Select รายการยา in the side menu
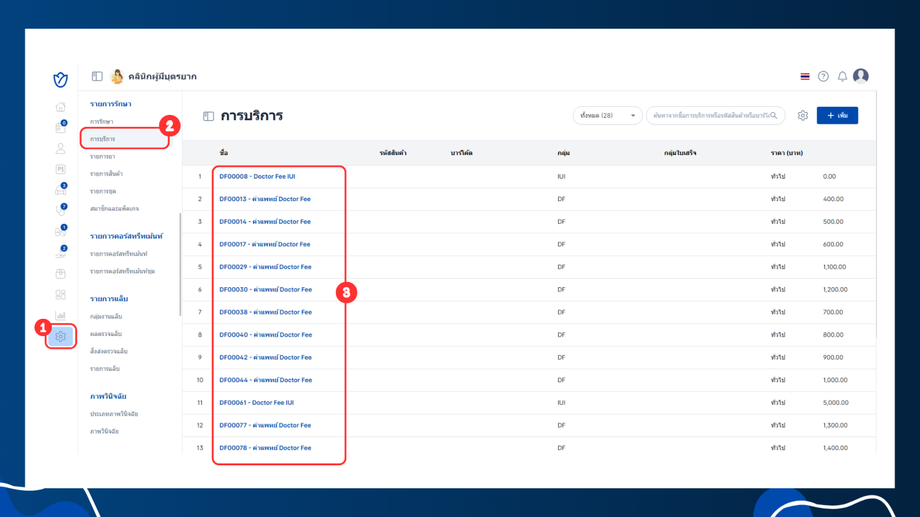Screen dimensions: 920x517 (103, 157)
